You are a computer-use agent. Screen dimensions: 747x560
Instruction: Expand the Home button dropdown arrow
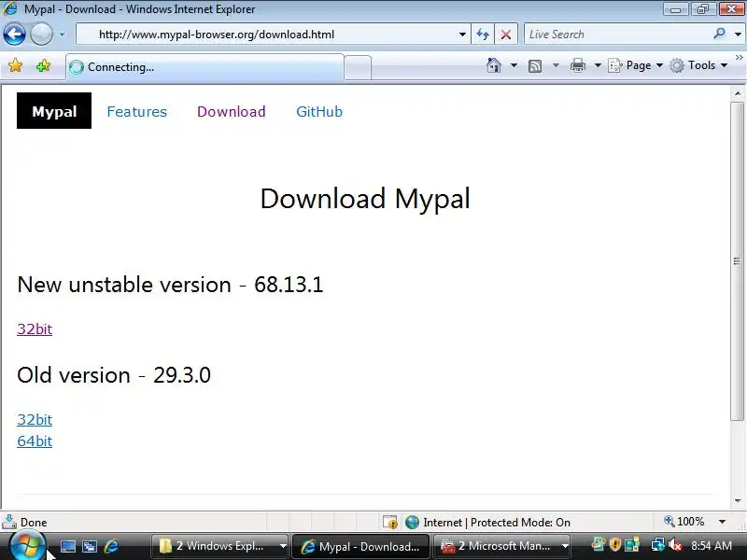514,65
